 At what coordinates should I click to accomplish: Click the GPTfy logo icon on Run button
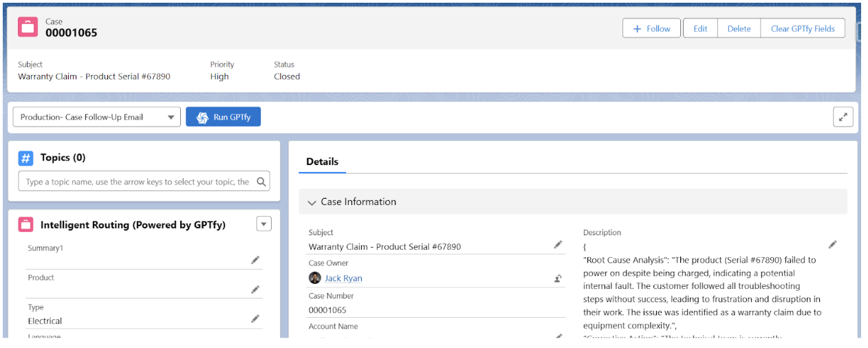(202, 118)
